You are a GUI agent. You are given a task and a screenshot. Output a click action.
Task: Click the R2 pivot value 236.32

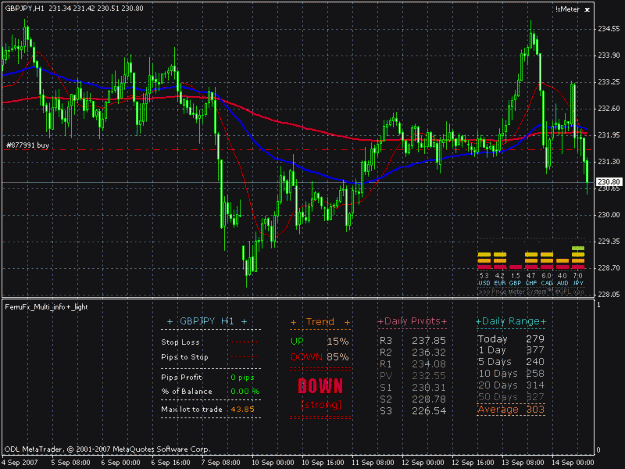(x=428, y=352)
